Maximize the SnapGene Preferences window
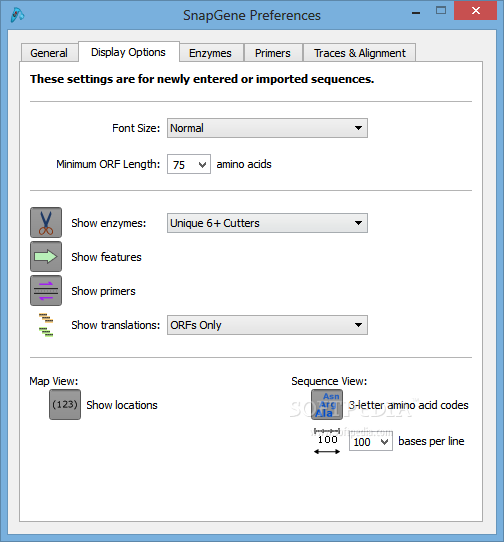The image size is (504, 542). pyautogui.click(x=441, y=10)
